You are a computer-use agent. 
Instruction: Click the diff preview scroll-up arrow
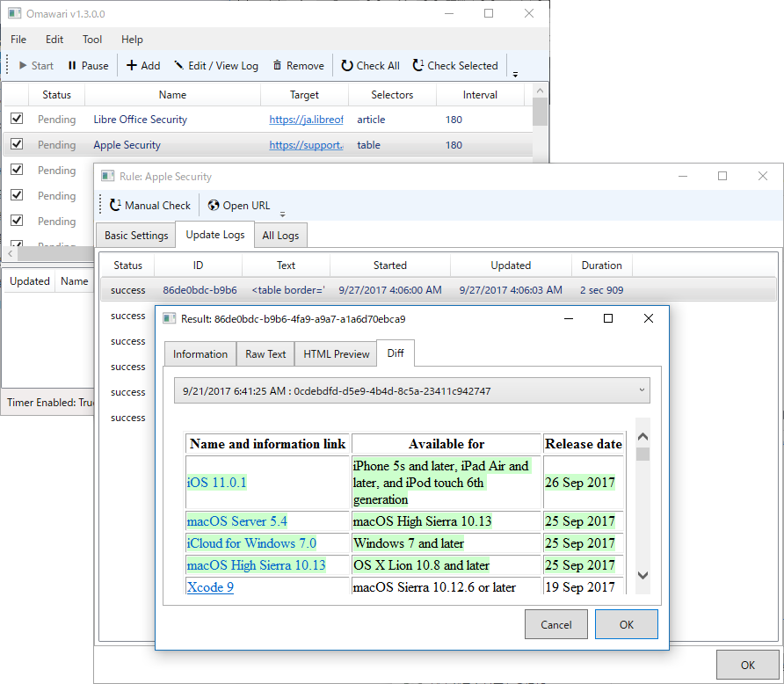point(643,436)
